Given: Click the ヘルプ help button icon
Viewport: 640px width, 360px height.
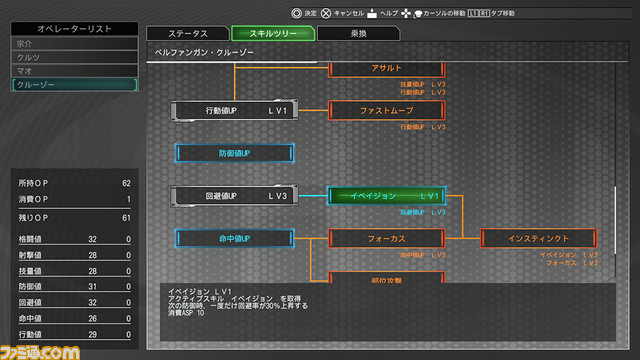Looking at the screenshot, I should pyautogui.click(x=372, y=13).
